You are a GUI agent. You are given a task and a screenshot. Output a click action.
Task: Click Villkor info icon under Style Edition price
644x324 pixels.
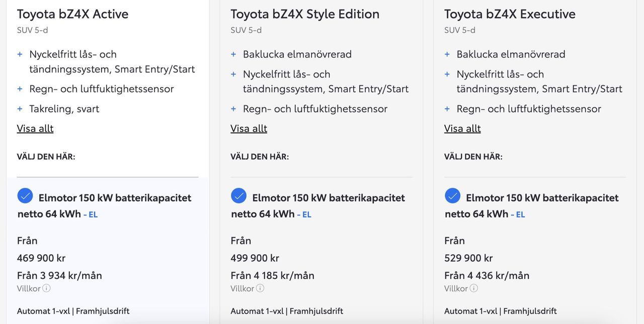[260, 289]
